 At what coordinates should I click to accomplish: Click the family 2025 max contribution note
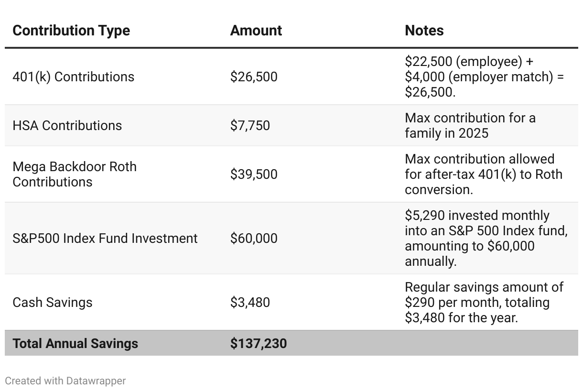click(470, 125)
